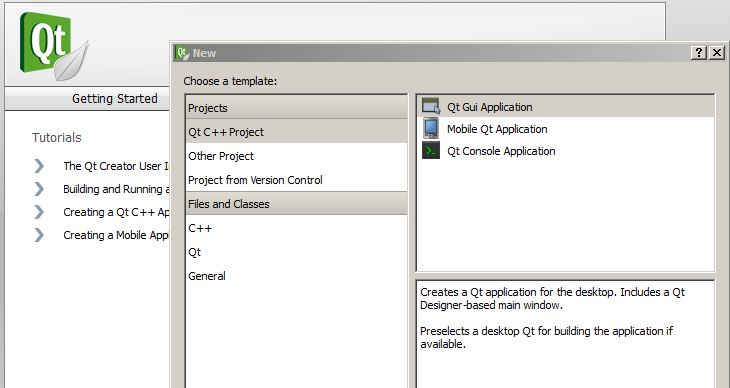Select the Other Project category
Viewport: 730px width, 388px height.
coord(296,156)
